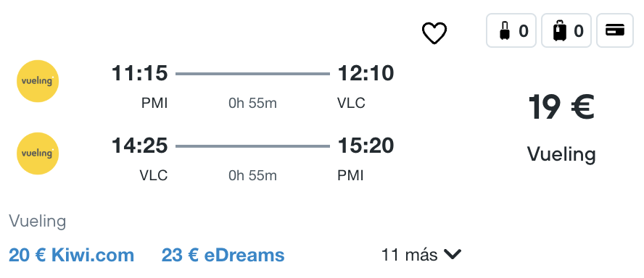Select the 19 € price
Viewport: 644px width, 278px height.
coord(561,107)
